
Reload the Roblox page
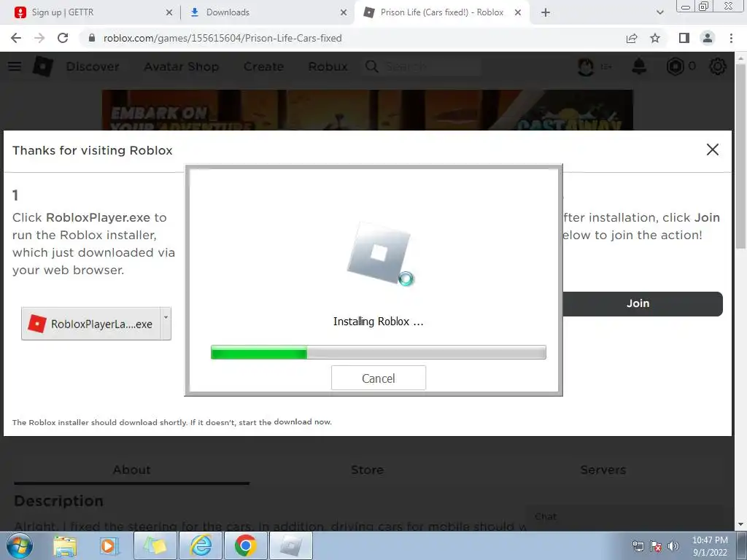[x=63, y=38]
